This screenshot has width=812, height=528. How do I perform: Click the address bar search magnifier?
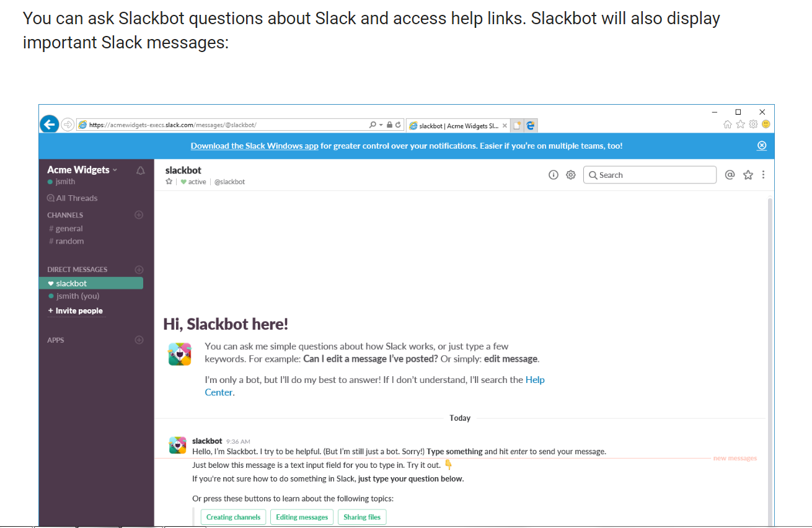coord(372,125)
